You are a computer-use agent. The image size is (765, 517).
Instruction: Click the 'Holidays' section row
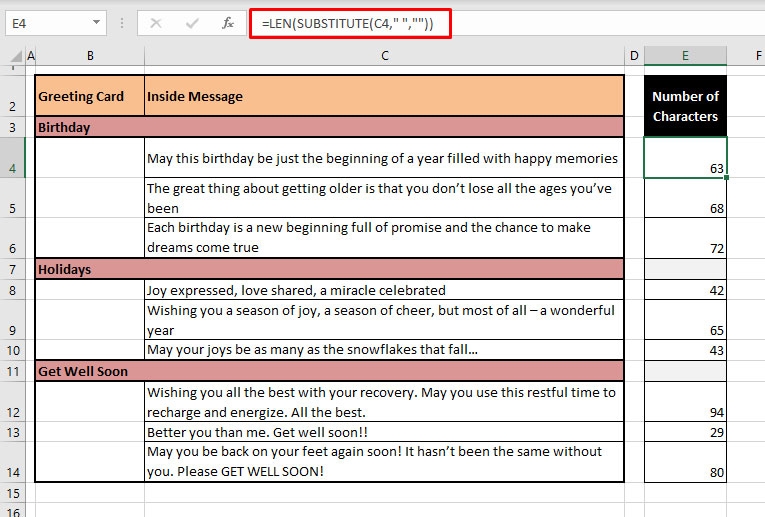[x=330, y=269]
